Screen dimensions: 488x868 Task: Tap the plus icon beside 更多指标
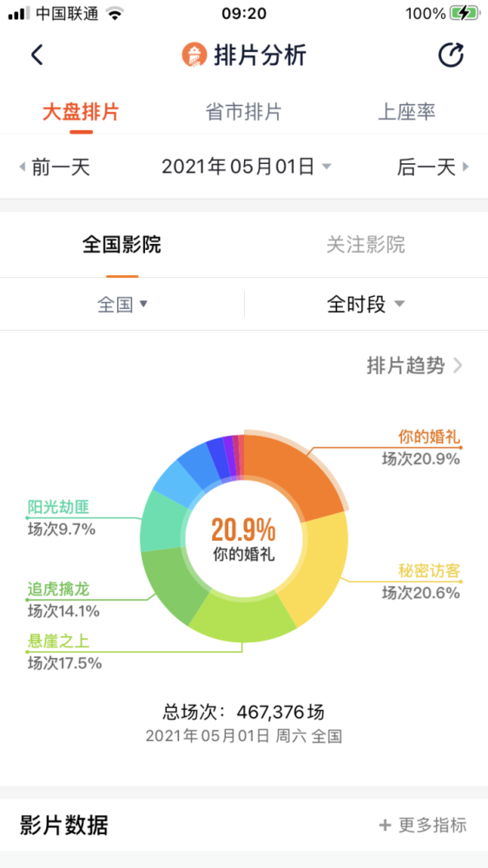tap(385, 826)
